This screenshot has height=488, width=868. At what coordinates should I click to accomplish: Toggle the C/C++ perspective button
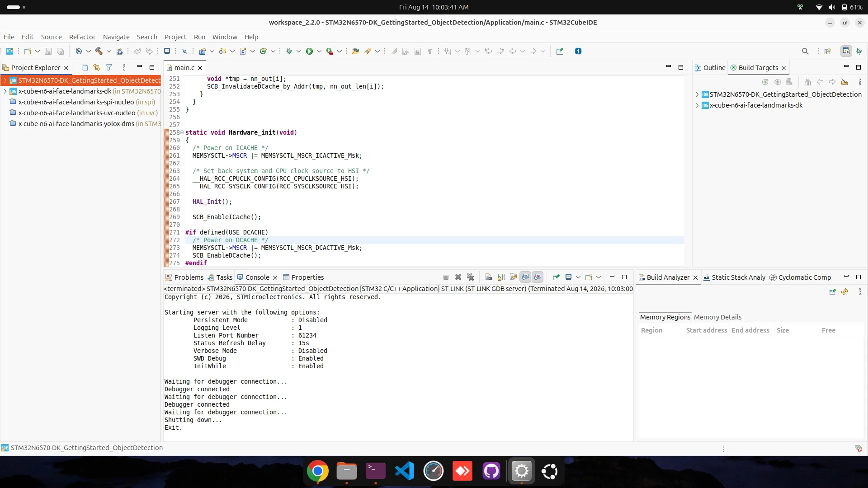click(x=846, y=51)
